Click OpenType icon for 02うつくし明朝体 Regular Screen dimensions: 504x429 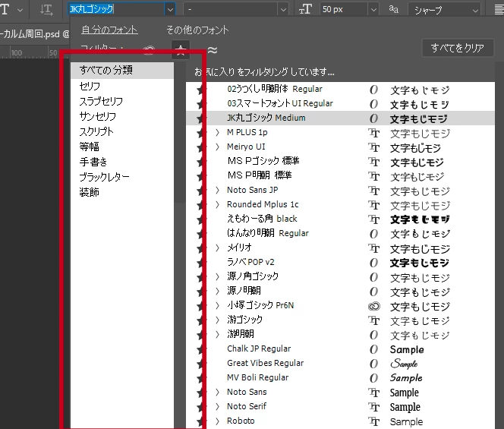(373, 90)
